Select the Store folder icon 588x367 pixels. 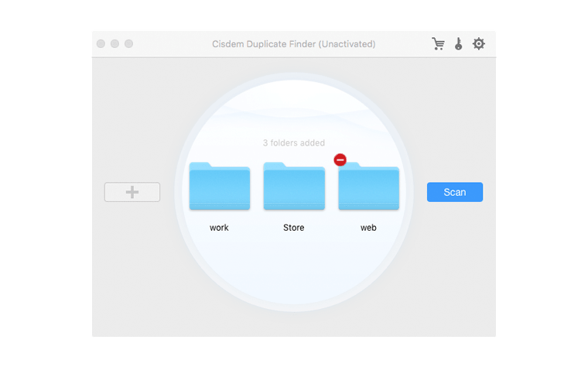(294, 186)
